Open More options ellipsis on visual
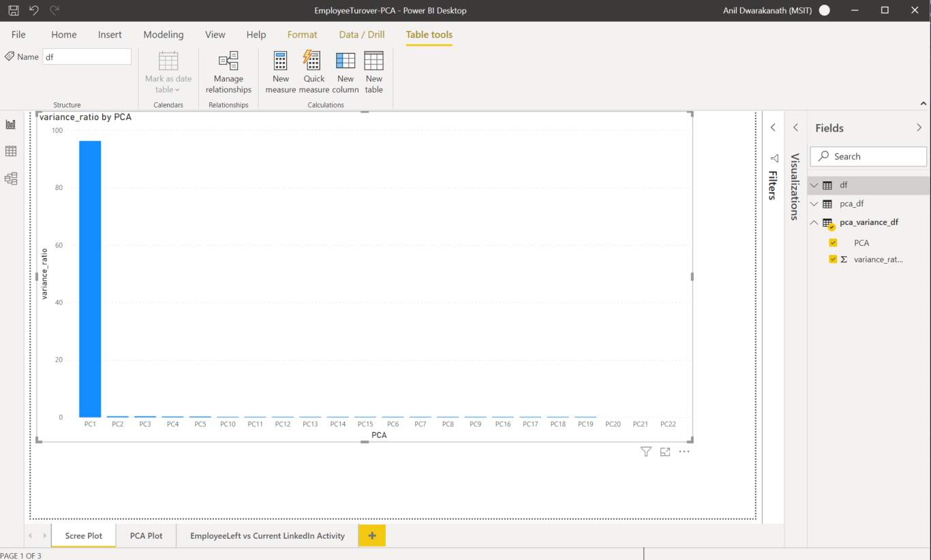The width and height of the screenshot is (931, 560). (x=684, y=452)
